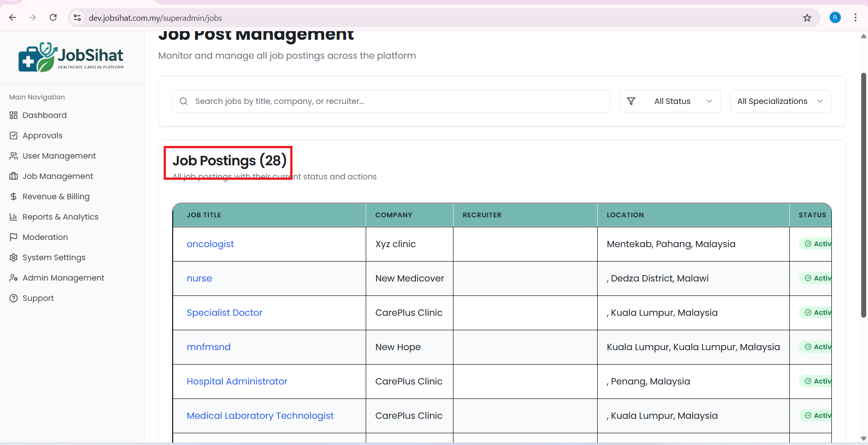Click the Reports & Analytics chart icon
Viewport: 868px width, 445px height.
tap(14, 217)
